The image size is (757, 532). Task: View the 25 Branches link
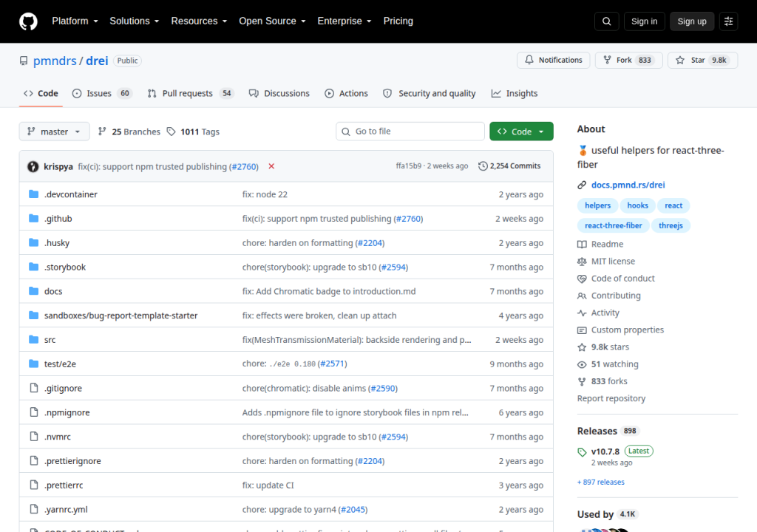129,132
